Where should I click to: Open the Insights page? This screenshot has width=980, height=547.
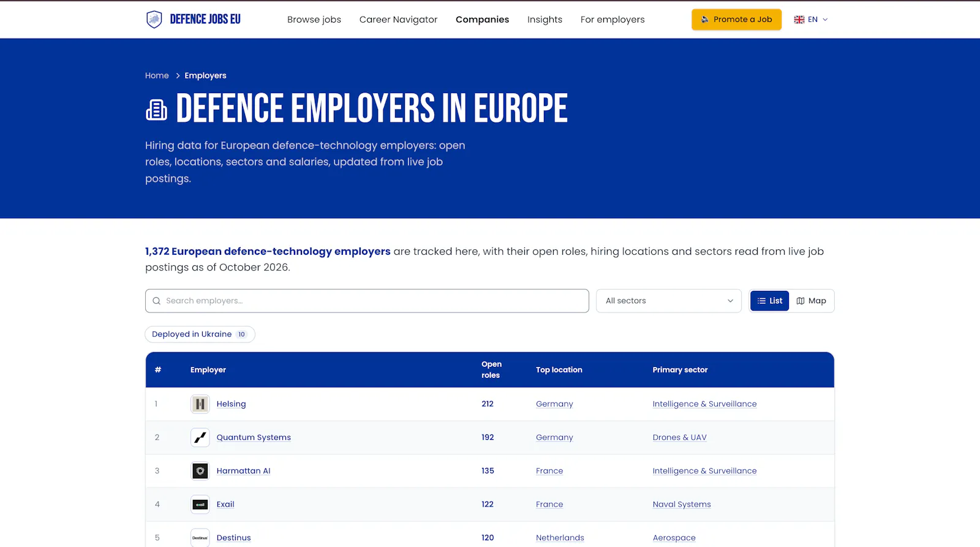545,20
